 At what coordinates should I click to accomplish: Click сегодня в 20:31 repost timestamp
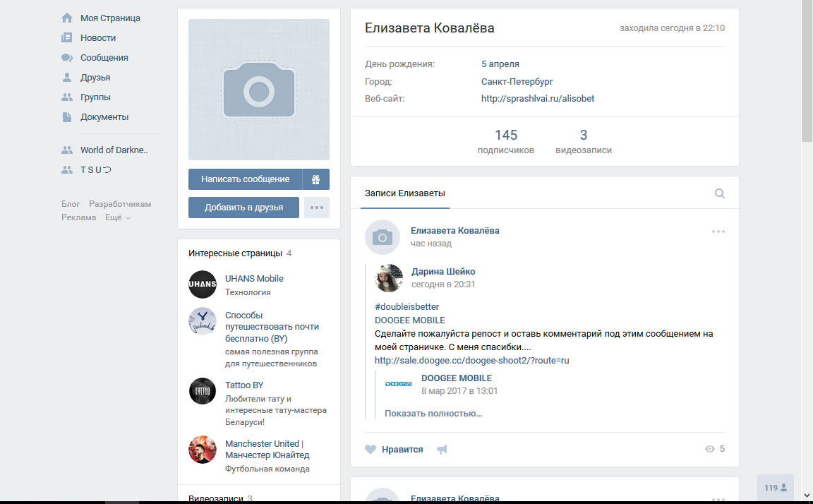(443, 284)
